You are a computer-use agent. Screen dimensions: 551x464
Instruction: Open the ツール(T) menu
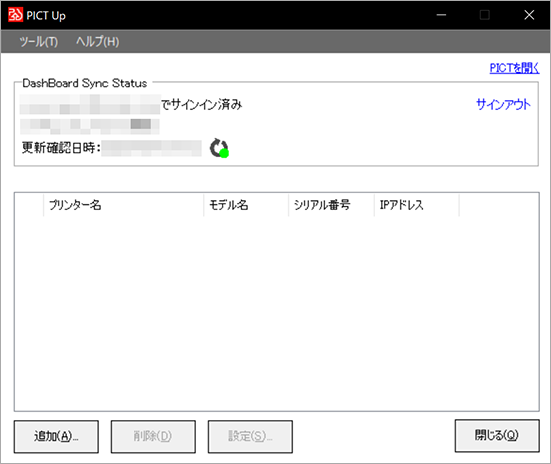38,42
